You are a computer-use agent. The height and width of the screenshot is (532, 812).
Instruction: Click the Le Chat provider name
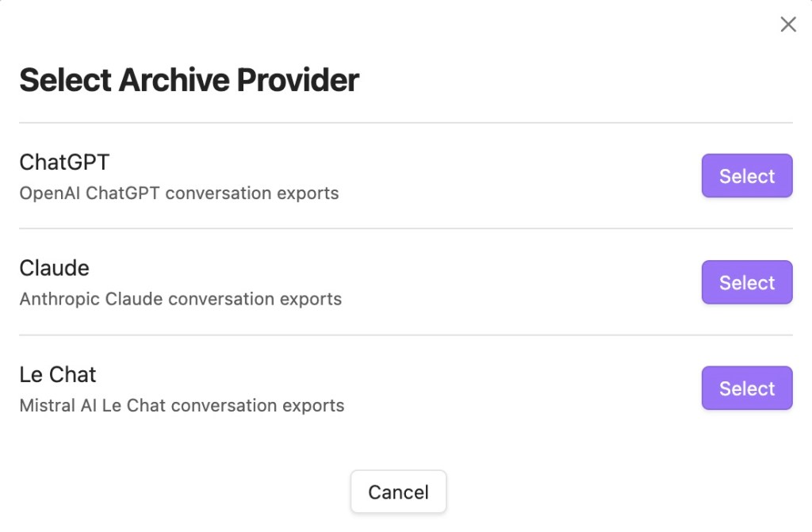pos(58,374)
